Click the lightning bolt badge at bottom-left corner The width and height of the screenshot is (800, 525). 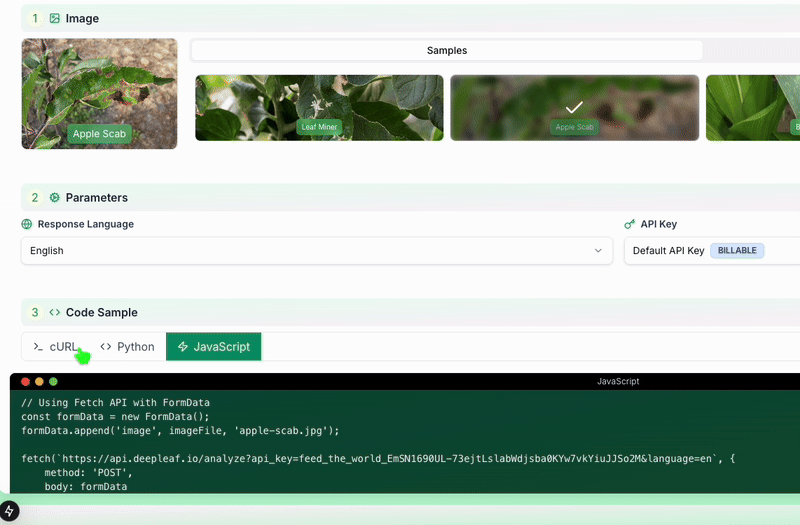pos(9,511)
